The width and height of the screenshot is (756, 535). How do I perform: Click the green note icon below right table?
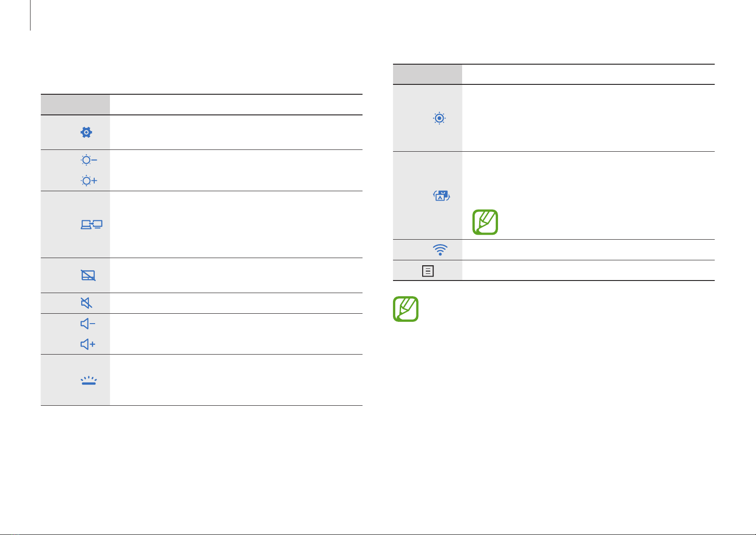[406, 309]
